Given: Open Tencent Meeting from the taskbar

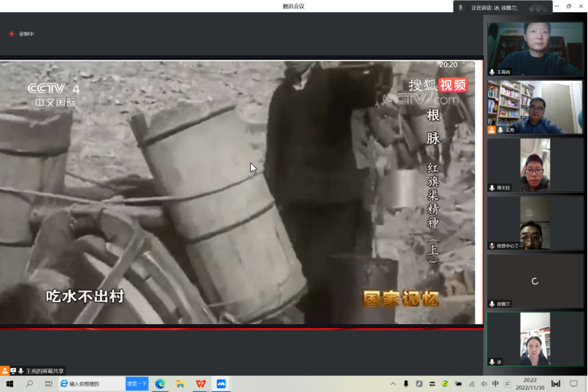Looking at the screenshot, I should click(221, 383).
